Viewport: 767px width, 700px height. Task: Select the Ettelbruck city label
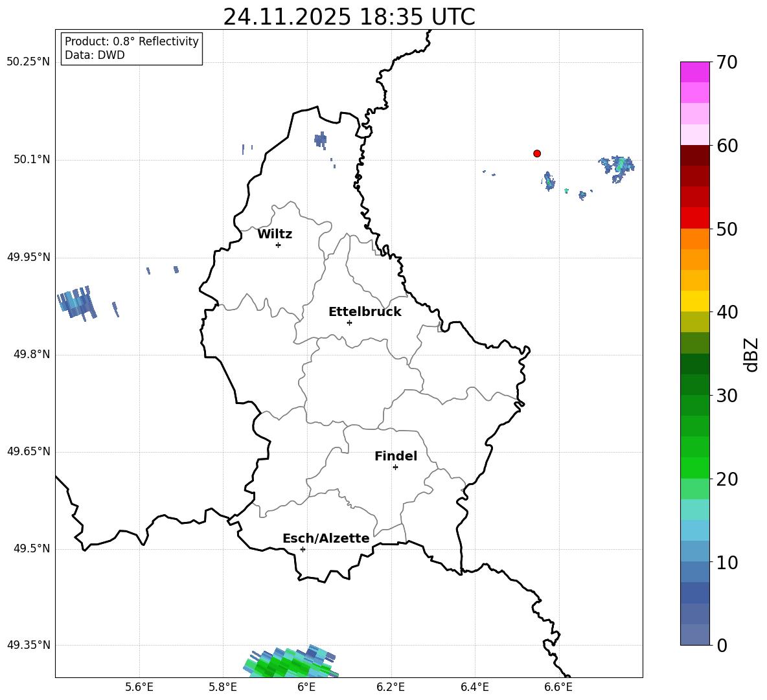(365, 312)
